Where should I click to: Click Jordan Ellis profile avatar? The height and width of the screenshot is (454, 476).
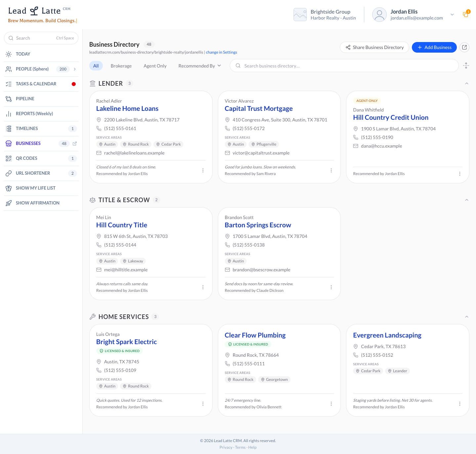[379, 15]
